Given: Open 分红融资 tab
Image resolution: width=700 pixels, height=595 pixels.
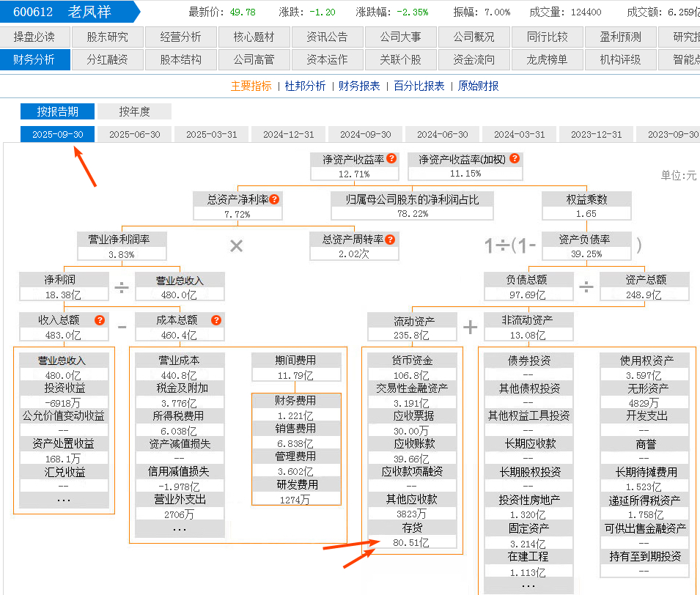Looking at the screenshot, I should 108,59.
